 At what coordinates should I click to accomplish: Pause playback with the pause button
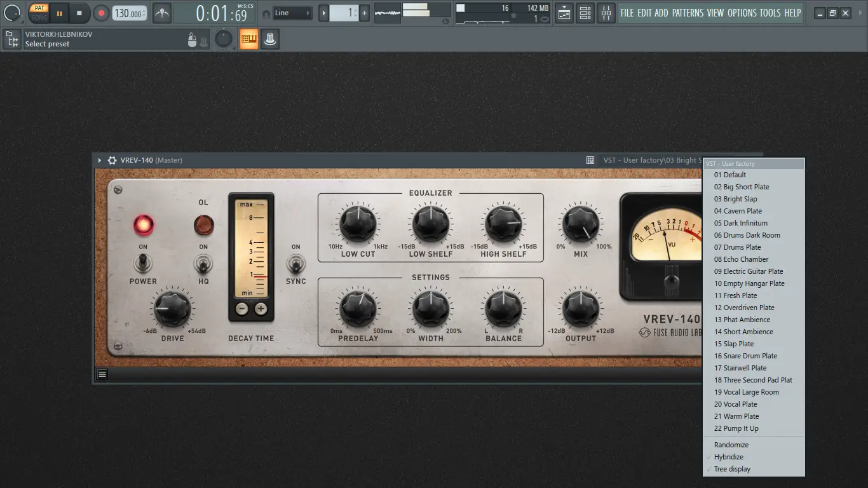pos(59,13)
